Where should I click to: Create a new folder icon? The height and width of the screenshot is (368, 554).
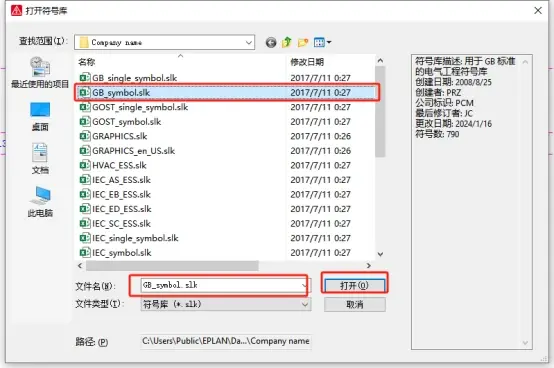(x=303, y=43)
